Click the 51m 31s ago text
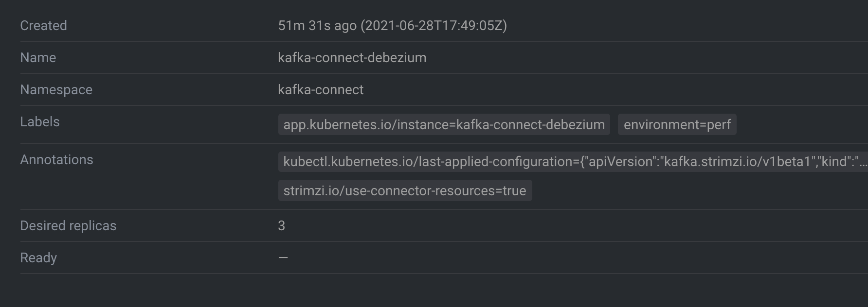 pyautogui.click(x=317, y=26)
